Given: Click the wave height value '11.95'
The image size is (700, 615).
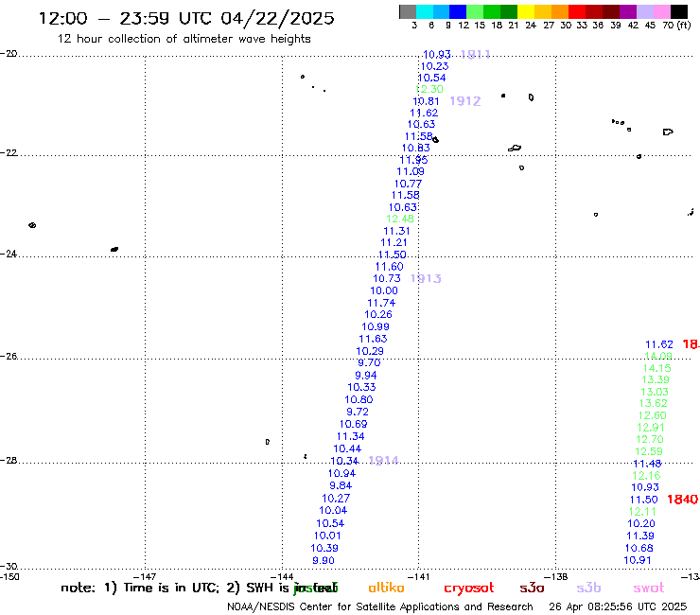Looking at the screenshot, I should (413, 160).
